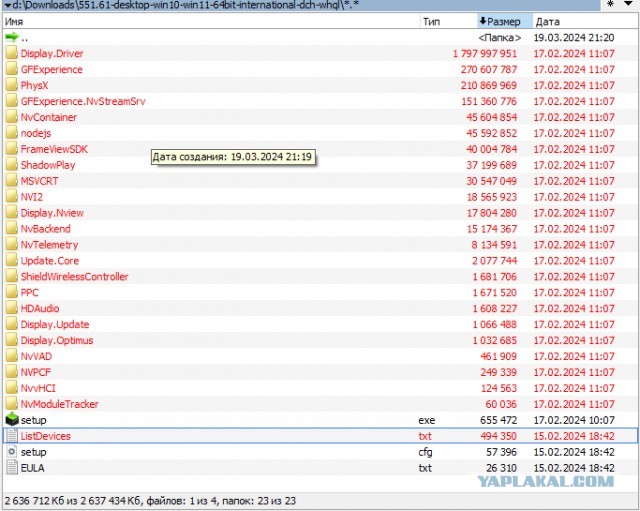Image resolution: width=640 pixels, height=511 pixels.
Task: Click the exe type of the setup row
Action: (x=427, y=420)
